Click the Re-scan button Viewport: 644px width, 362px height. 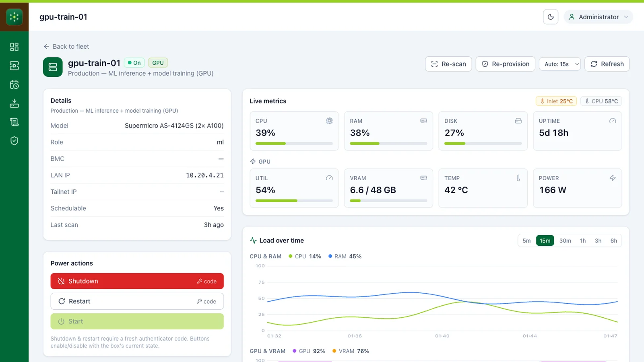(448, 64)
